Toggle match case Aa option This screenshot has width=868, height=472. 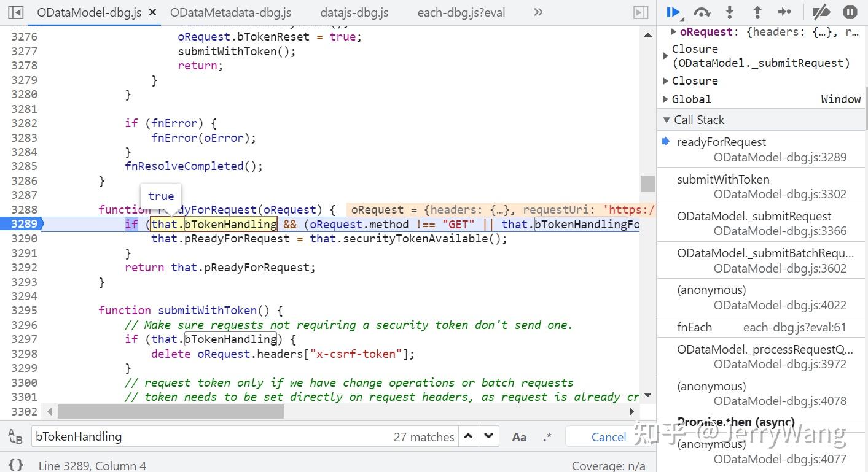519,437
